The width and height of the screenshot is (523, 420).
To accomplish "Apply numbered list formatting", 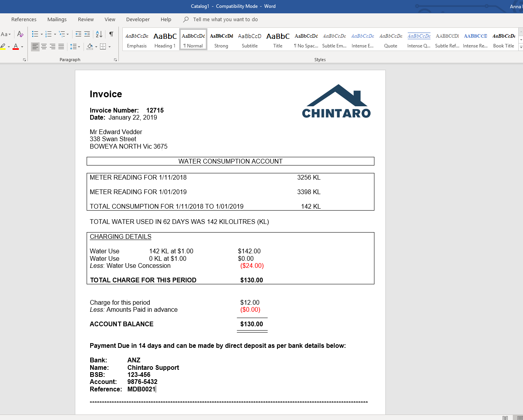I will [x=49, y=34].
